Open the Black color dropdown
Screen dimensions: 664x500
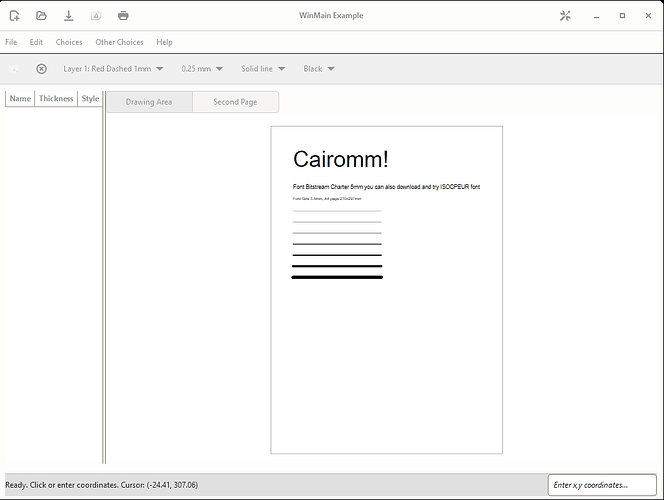click(319, 69)
